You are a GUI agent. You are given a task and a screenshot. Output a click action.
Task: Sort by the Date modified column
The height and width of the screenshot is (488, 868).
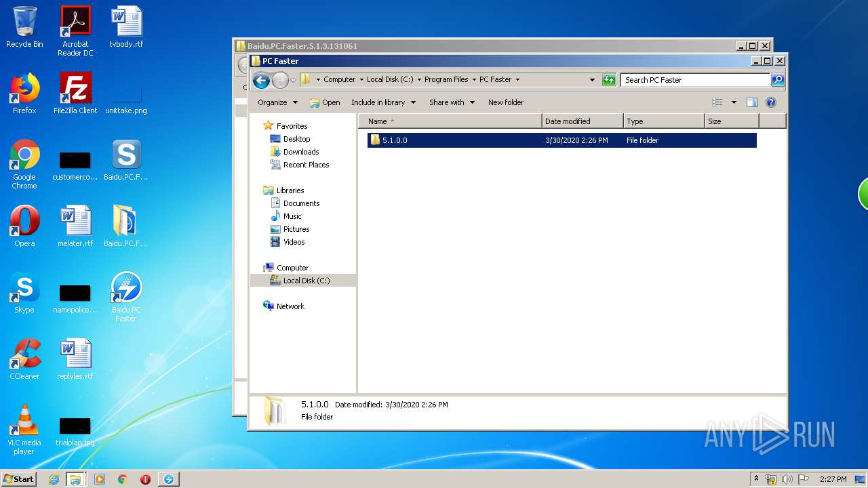(x=583, y=121)
